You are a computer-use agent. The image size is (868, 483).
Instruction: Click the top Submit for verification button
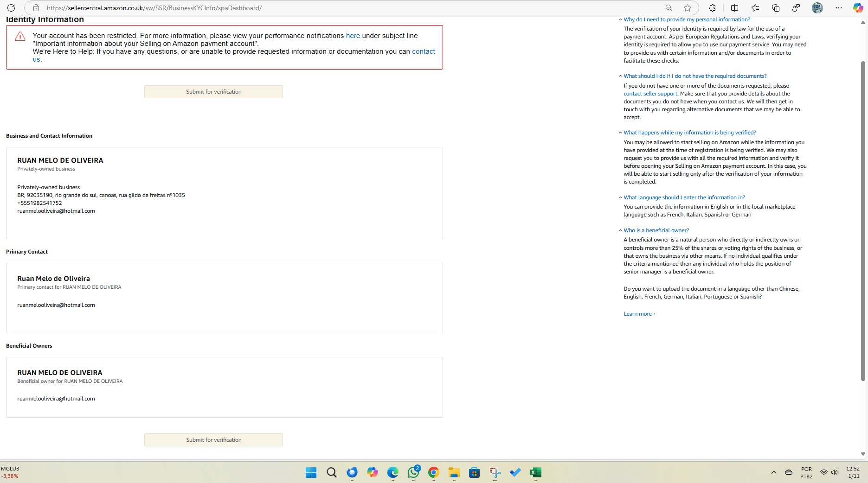[x=213, y=92]
